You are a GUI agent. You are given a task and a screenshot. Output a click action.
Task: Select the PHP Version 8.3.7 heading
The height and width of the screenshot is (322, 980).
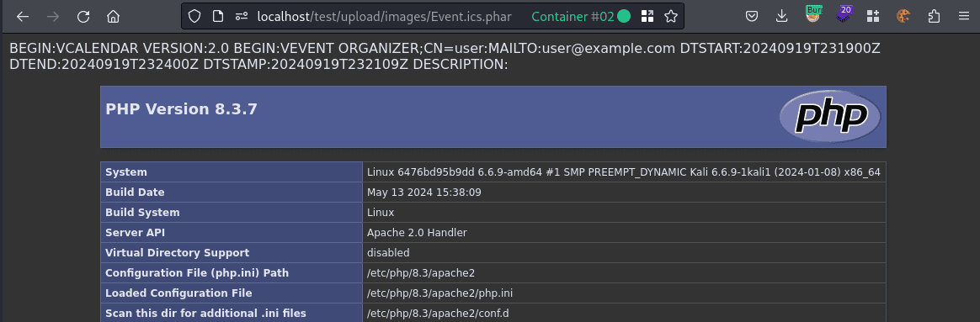(x=181, y=109)
